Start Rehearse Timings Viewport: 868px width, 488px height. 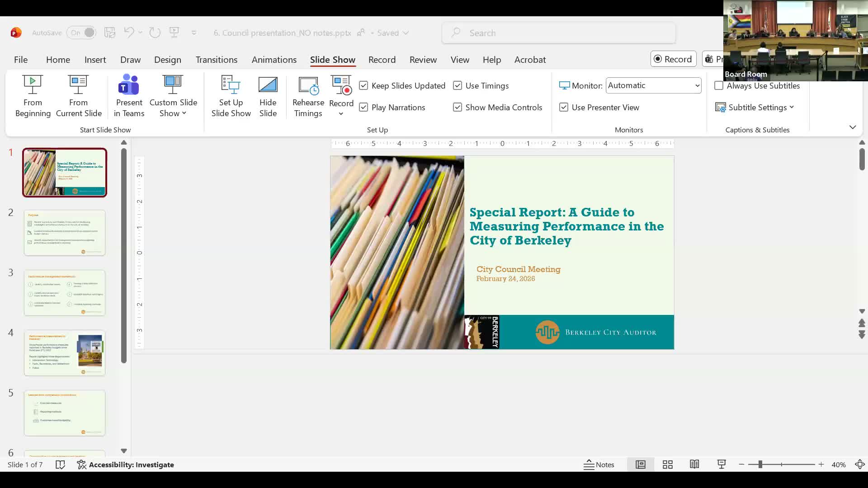pyautogui.click(x=308, y=96)
